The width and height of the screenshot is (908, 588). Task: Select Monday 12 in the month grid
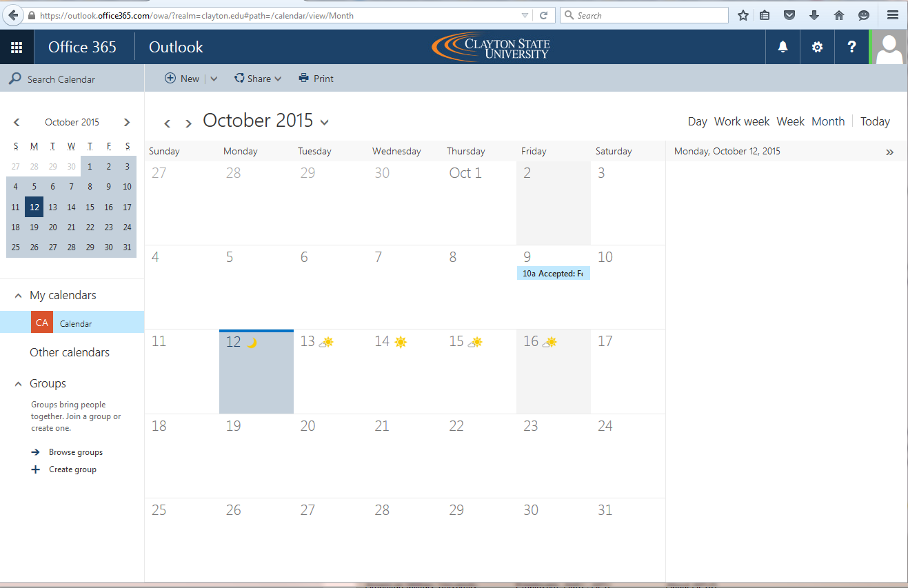point(256,372)
